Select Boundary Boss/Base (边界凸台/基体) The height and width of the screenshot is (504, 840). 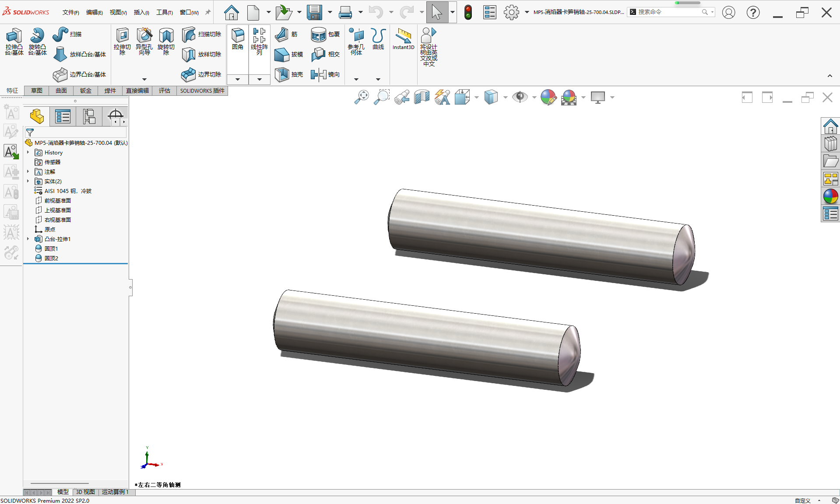tap(80, 74)
